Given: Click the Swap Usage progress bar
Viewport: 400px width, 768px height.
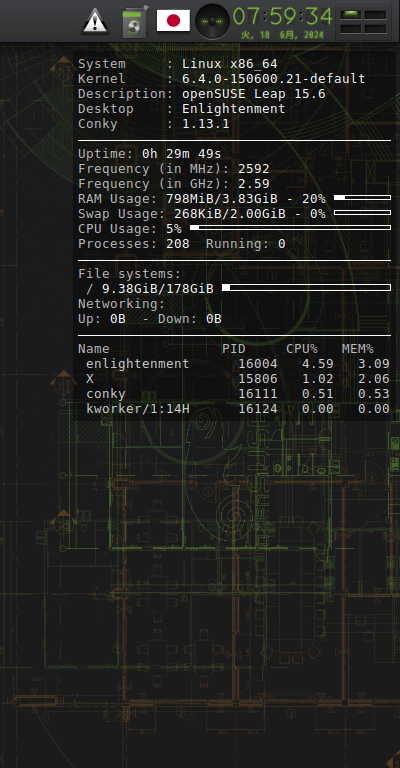Looking at the screenshot, I should [362, 213].
